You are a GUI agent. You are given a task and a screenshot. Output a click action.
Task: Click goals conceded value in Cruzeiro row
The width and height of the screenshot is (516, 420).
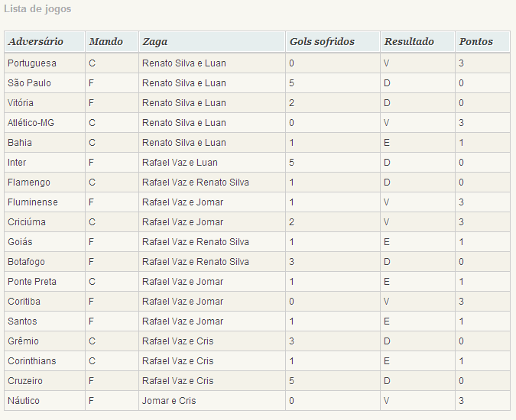(291, 381)
